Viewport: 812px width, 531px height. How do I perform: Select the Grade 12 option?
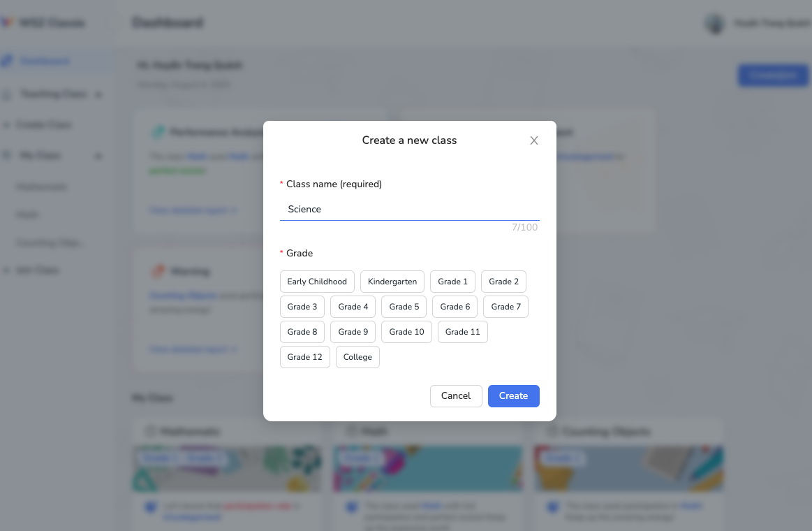point(305,357)
